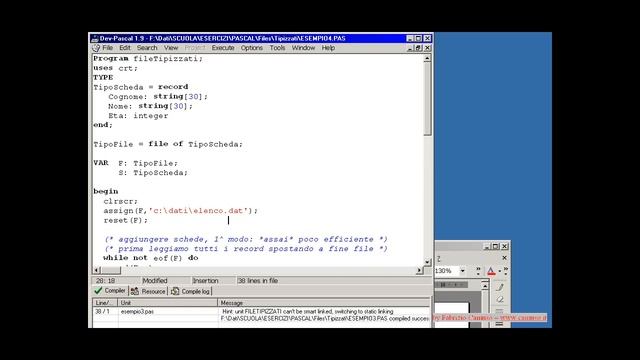
Task: Click the editor vertical scrollbar thumb
Action: (427, 99)
